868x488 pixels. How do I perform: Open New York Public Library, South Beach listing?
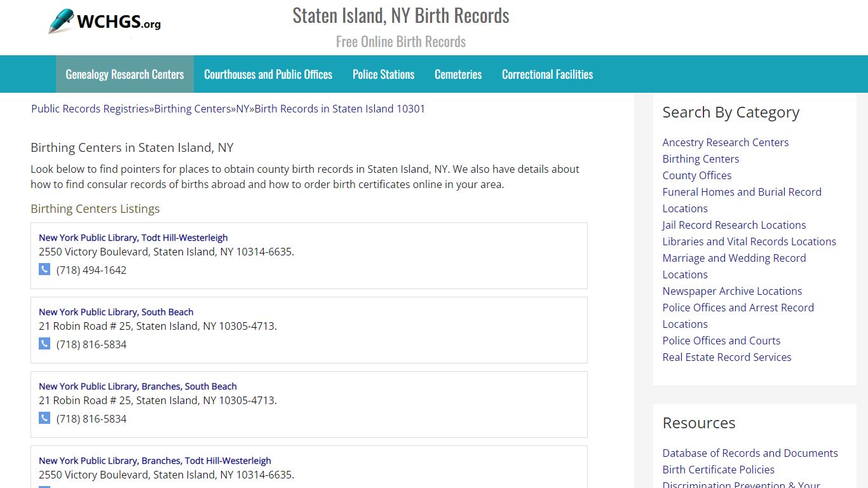(116, 312)
